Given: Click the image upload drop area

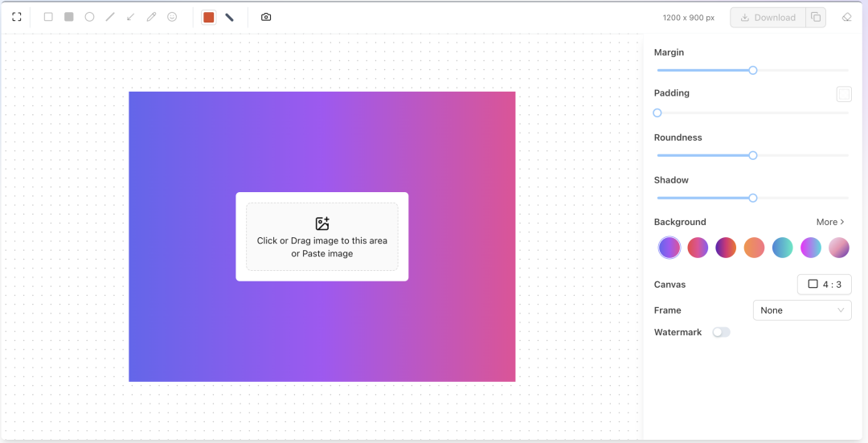Looking at the screenshot, I should (322, 237).
